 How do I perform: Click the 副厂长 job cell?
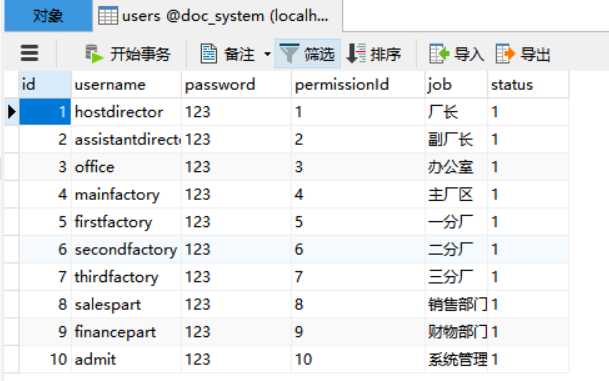coord(456,139)
